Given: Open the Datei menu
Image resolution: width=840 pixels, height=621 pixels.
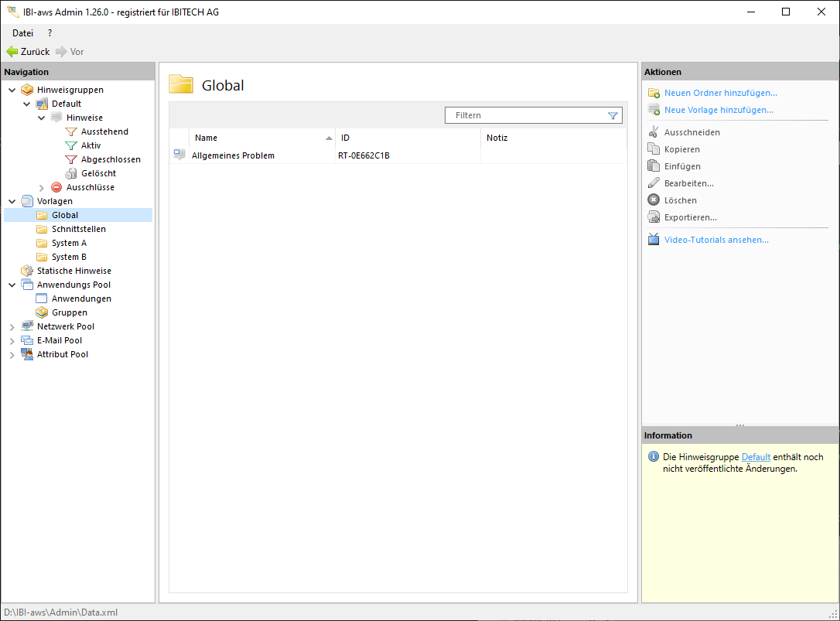Looking at the screenshot, I should pyautogui.click(x=22, y=33).
